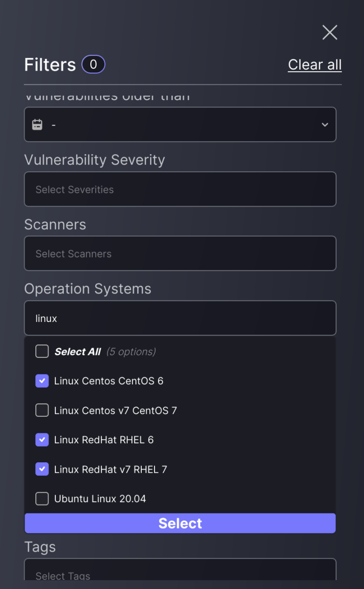Screen dimensions: 364x589
Task: Open the Select Severities dropdown
Action: [180, 189]
